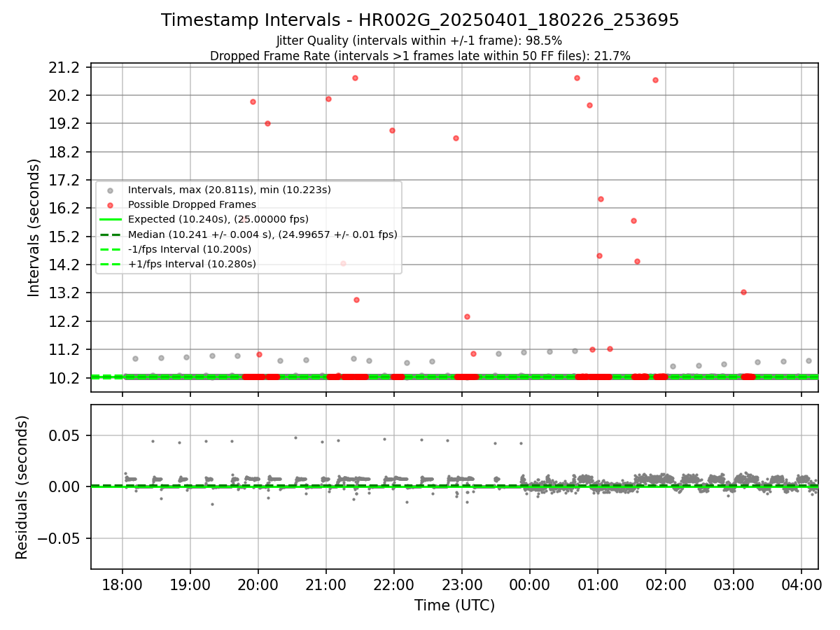Click the red point near 20.7 just before 02:00
The width and height of the screenshot is (840, 630).
pyautogui.click(x=655, y=80)
